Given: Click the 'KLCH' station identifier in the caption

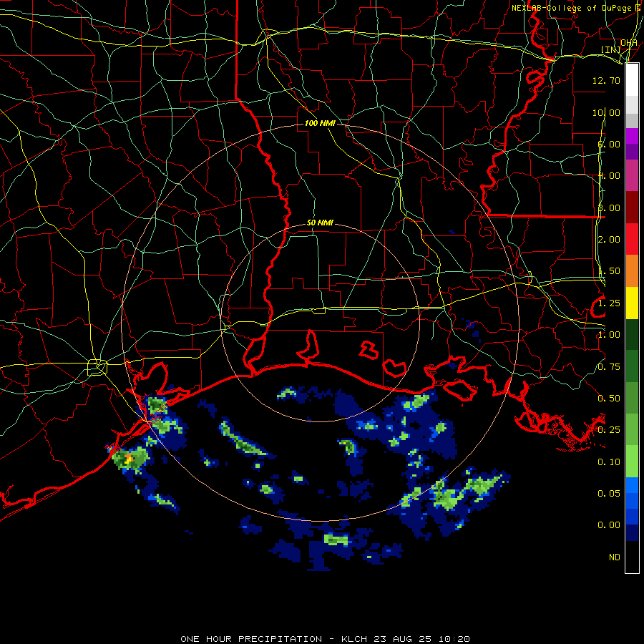Looking at the screenshot, I should pyautogui.click(x=354, y=639).
